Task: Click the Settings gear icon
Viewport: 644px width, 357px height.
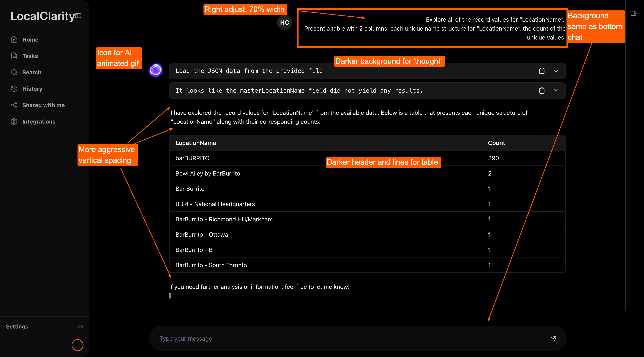Action: pyautogui.click(x=80, y=326)
